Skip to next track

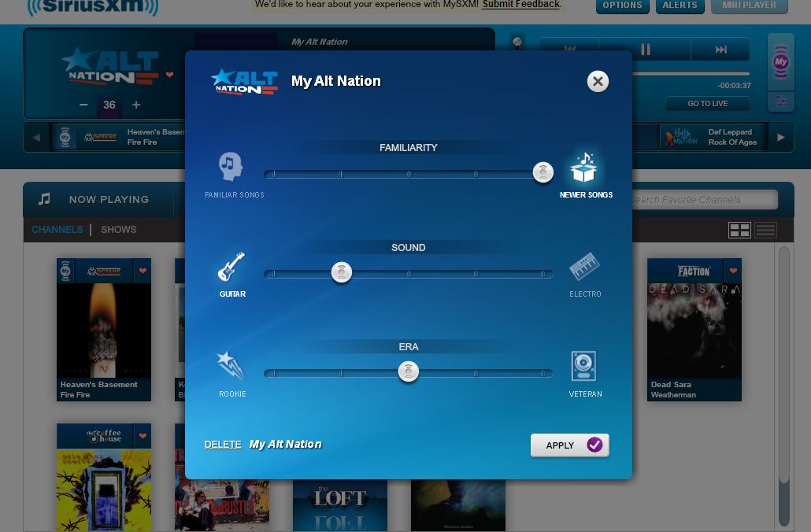coord(720,50)
